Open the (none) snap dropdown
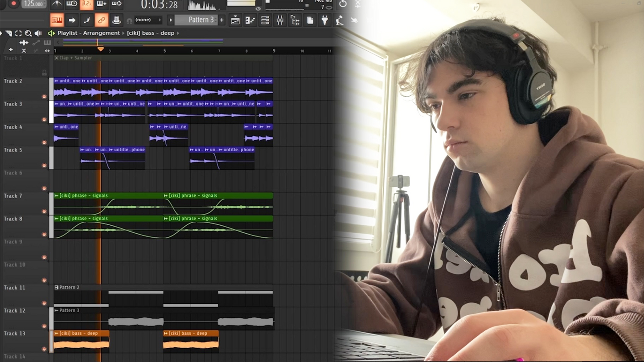This screenshot has width=644, height=362. [x=148, y=20]
